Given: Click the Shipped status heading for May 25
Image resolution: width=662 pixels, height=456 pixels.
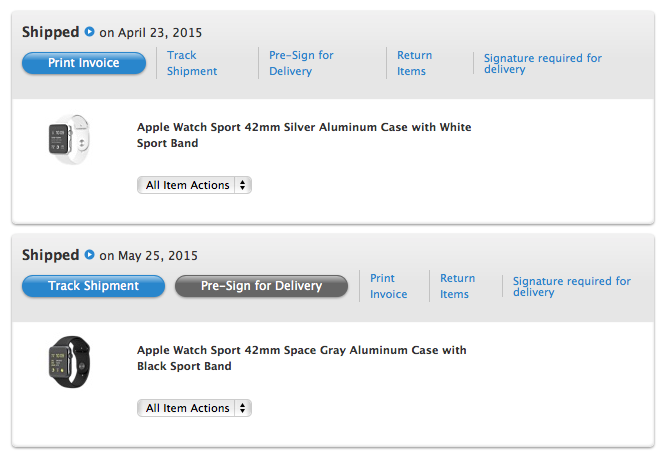Looking at the screenshot, I should tap(50, 255).
